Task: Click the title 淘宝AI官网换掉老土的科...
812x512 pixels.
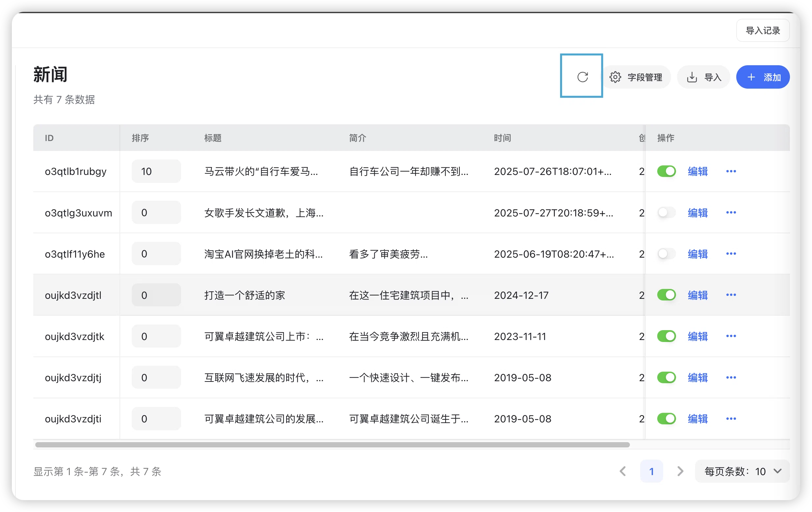Action: 263,254
